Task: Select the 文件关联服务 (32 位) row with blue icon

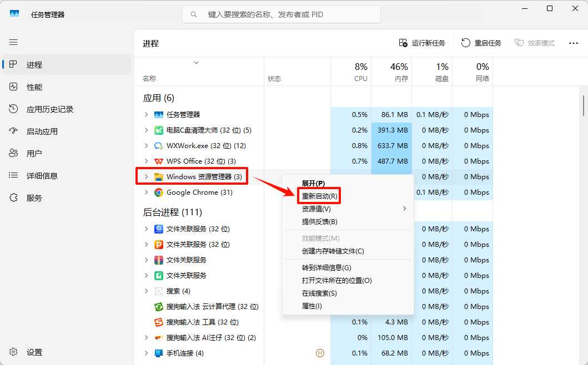Action: [x=199, y=229]
